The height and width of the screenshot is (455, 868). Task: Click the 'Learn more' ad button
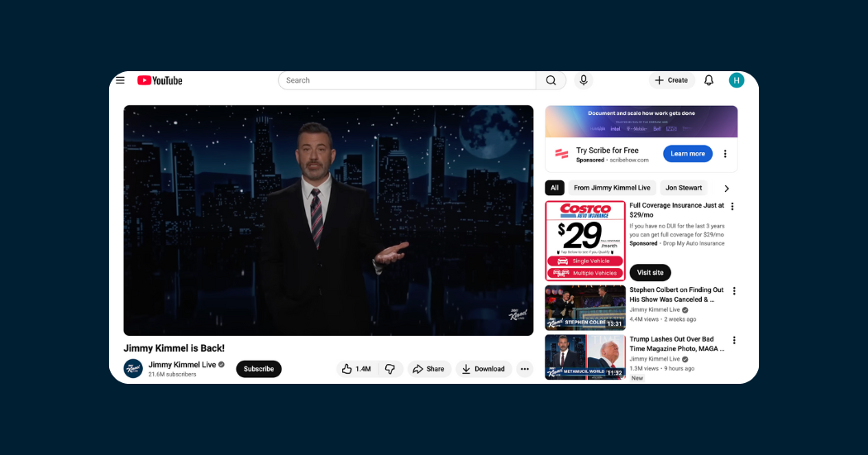pos(687,154)
